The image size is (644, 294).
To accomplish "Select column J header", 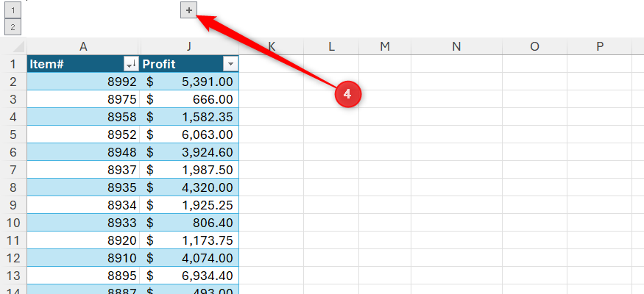I will coord(189,46).
